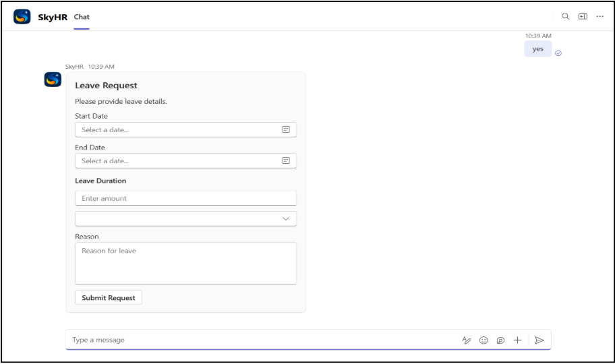Open the more options ellipsis menu
Screen dimensions: 615x364
pyautogui.click(x=599, y=16)
